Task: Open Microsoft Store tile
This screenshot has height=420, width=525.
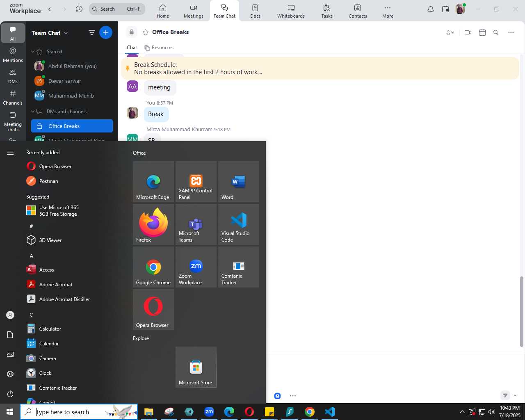Action: 196,367
